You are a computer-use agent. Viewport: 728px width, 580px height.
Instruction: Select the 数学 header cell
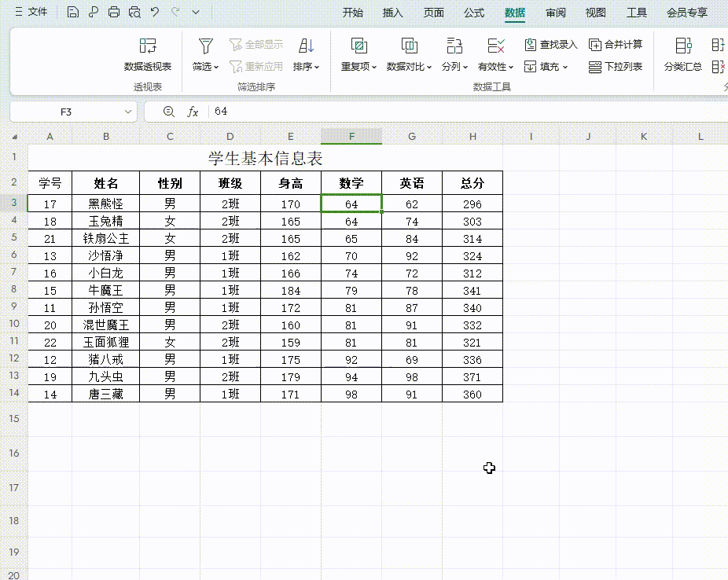[x=351, y=183]
